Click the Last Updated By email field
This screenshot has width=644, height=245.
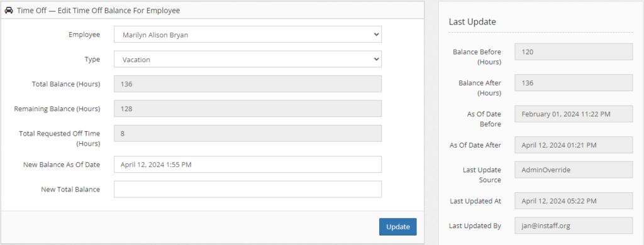pos(574,226)
